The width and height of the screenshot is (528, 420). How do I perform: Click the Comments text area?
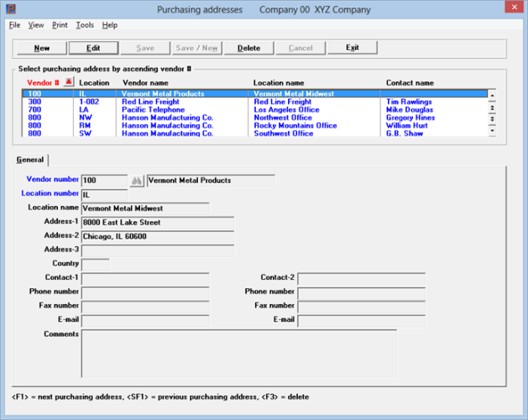tap(239, 354)
